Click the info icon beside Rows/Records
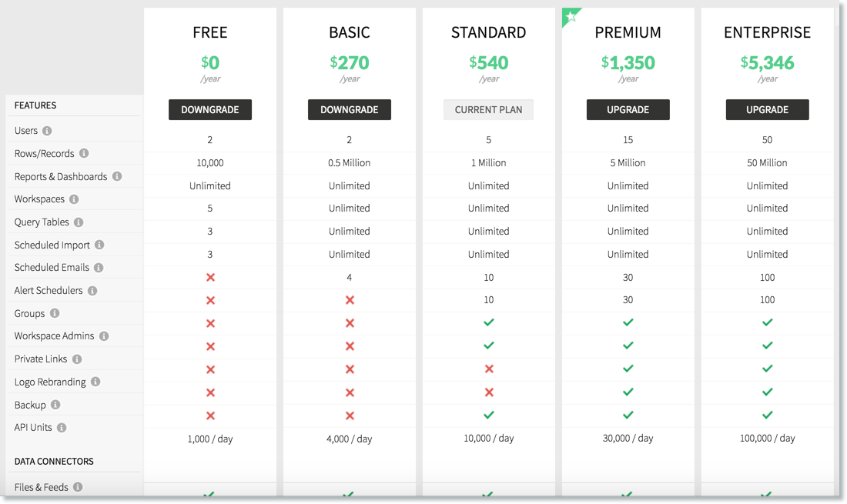 click(84, 154)
